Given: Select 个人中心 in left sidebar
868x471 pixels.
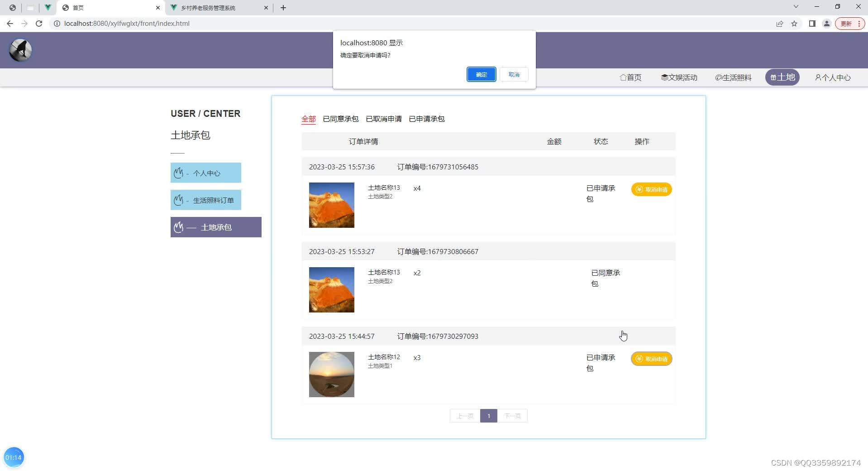Looking at the screenshot, I should (x=206, y=173).
